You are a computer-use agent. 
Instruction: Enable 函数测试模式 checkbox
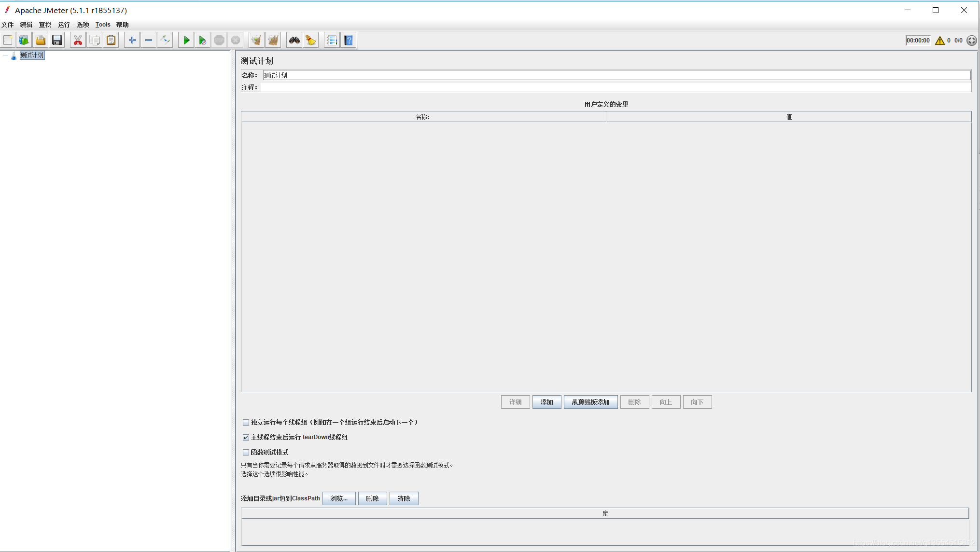246,453
